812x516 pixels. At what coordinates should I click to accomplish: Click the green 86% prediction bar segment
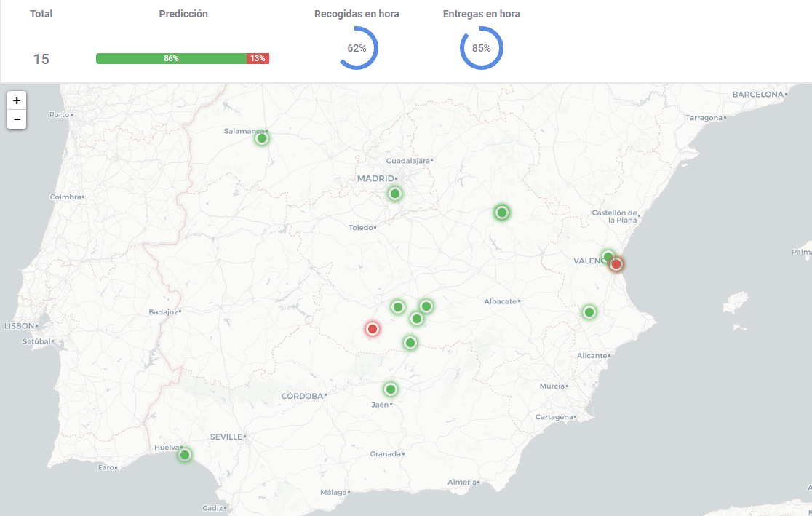tap(171, 59)
